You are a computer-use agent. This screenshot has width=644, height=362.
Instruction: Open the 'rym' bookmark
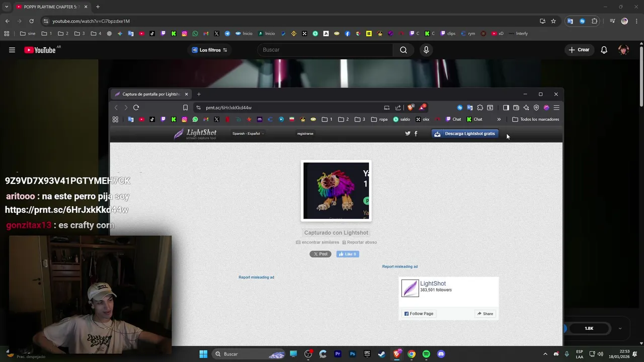point(468,34)
